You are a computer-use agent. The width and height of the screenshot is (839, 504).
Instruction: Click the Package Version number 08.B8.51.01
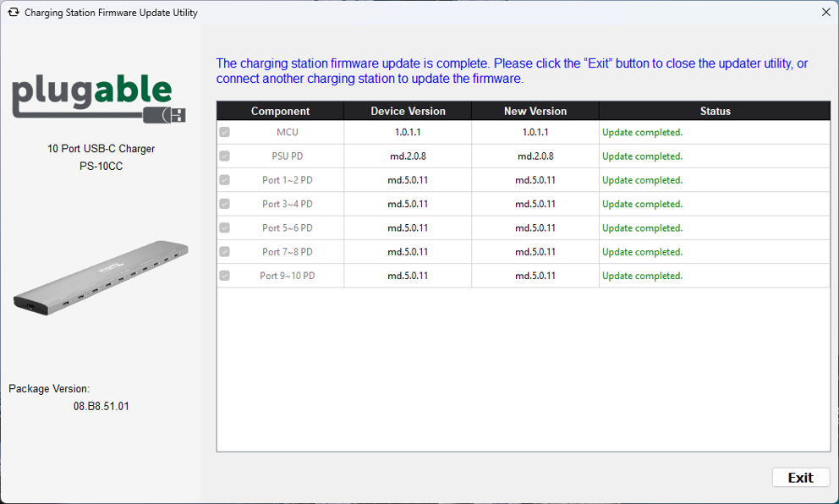[x=101, y=407]
